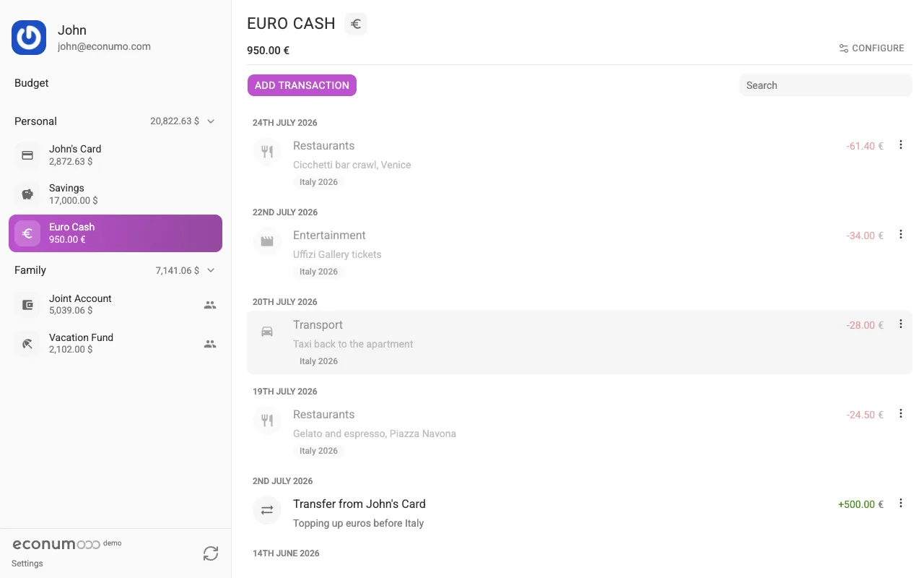Open more options for the -24.50 € transaction
This screenshot has height=578, width=924.
(900, 413)
